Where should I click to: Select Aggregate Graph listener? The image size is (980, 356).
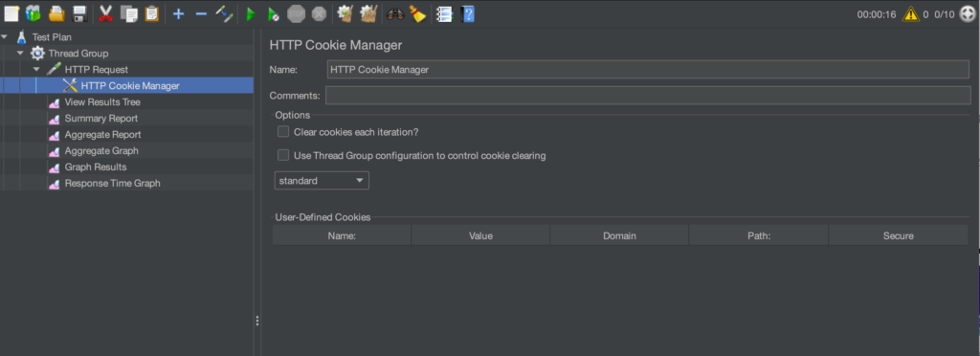101,150
